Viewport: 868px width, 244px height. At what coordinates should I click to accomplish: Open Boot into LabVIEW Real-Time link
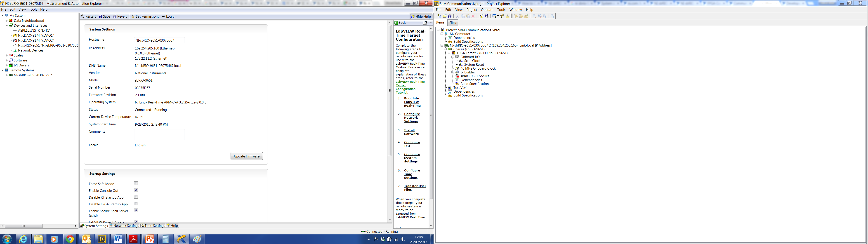pos(413,102)
